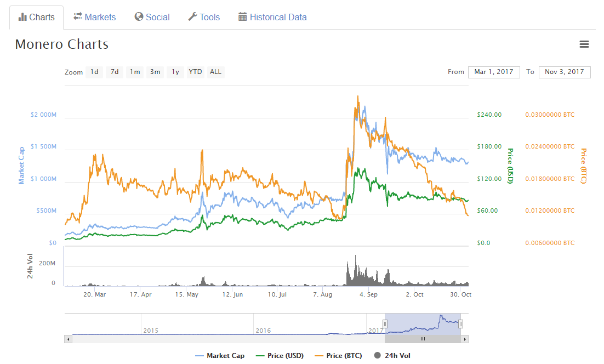
Task: Open the Historical Data tab
Action: coord(272,18)
